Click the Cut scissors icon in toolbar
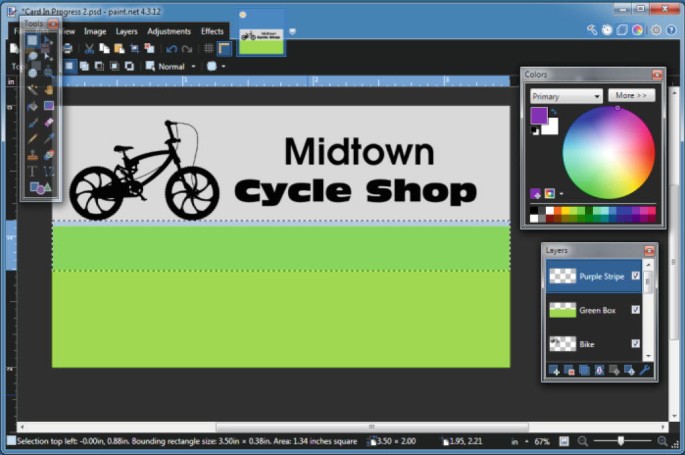This screenshot has width=685, height=455. tap(89, 48)
